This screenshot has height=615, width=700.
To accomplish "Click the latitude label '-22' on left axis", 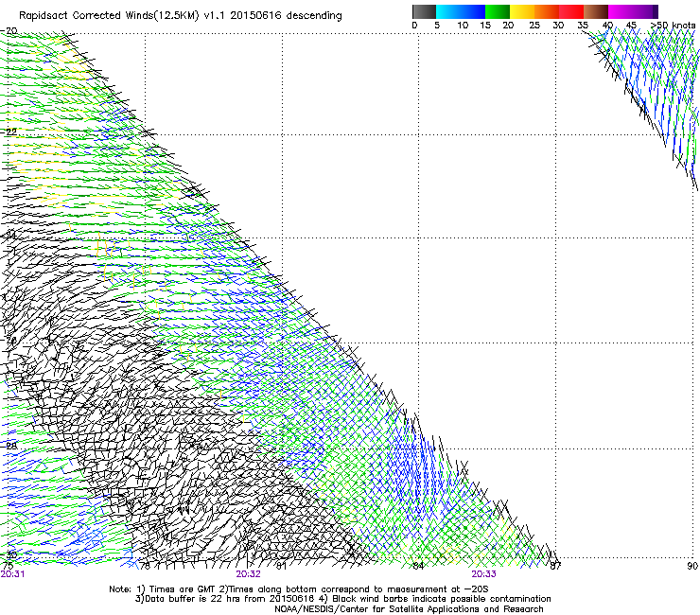I will [9, 132].
